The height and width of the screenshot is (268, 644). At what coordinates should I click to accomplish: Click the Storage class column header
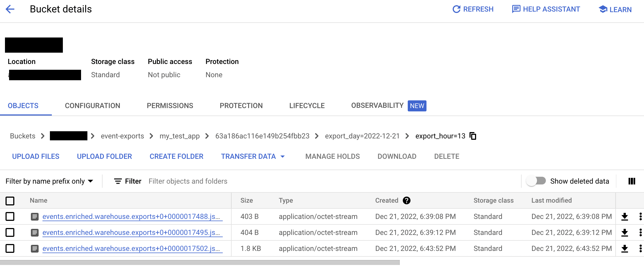493,200
